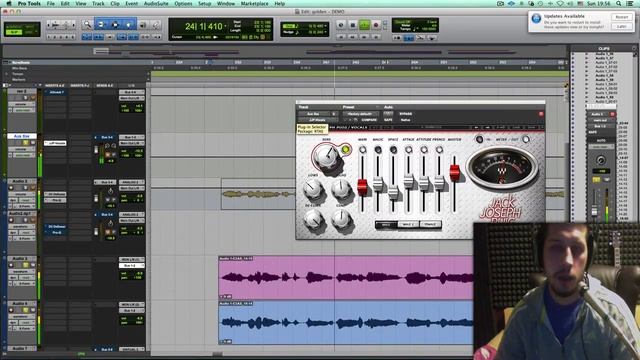
Task: Open the Apple menu
Action: pyautogui.click(x=8, y=3)
